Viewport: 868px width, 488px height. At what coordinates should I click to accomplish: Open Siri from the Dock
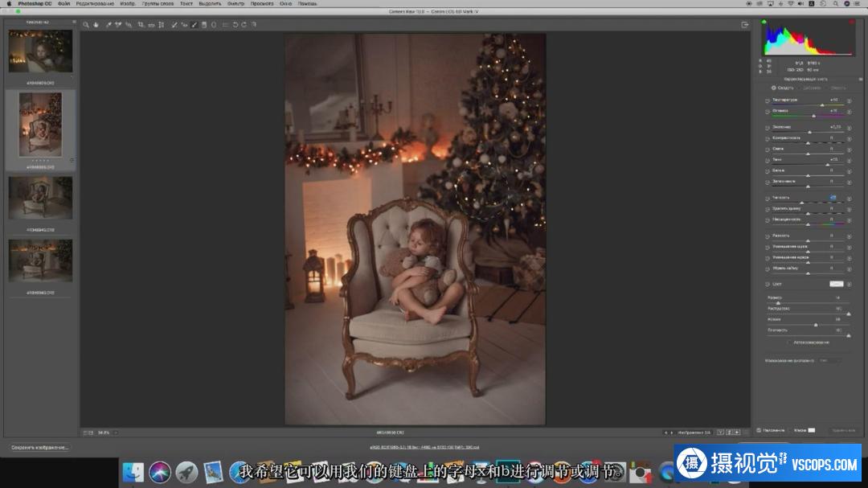coord(160,473)
